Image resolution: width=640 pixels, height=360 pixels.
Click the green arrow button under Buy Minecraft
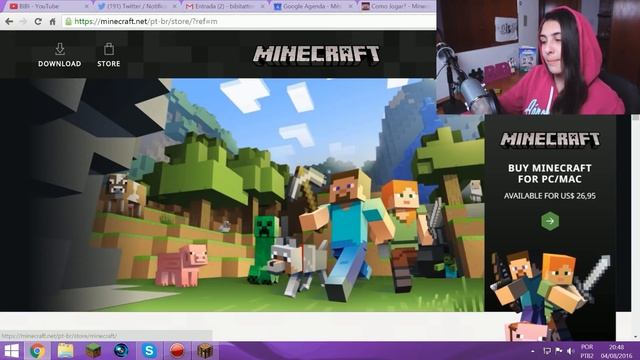pyautogui.click(x=550, y=221)
